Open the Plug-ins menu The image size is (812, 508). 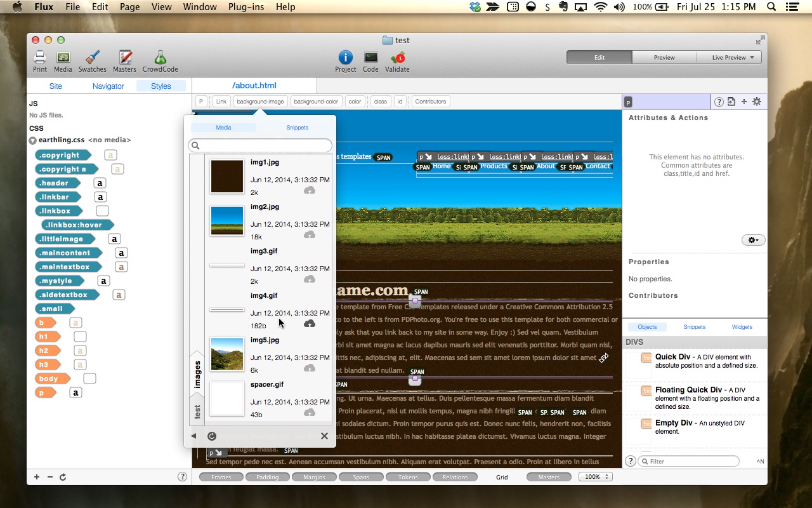pos(246,7)
